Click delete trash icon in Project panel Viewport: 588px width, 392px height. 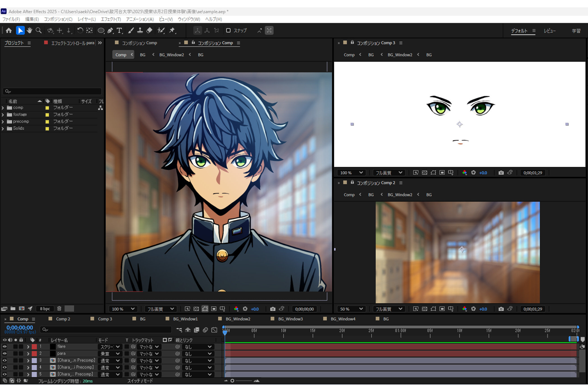tap(59, 309)
